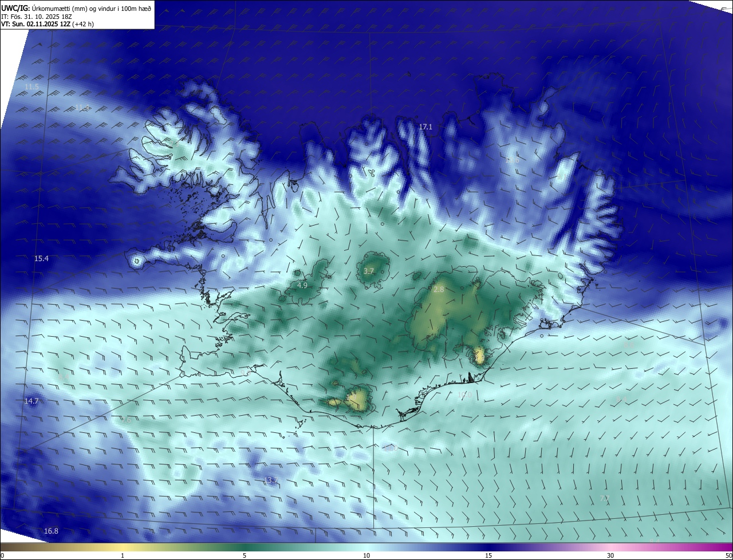Click the 15 tick on the colour scale
The width and height of the screenshot is (733, 560).
coord(488,555)
